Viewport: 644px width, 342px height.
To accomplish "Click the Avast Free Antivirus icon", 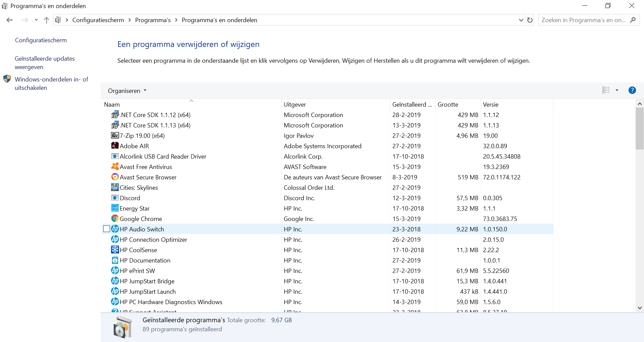I will click(115, 167).
